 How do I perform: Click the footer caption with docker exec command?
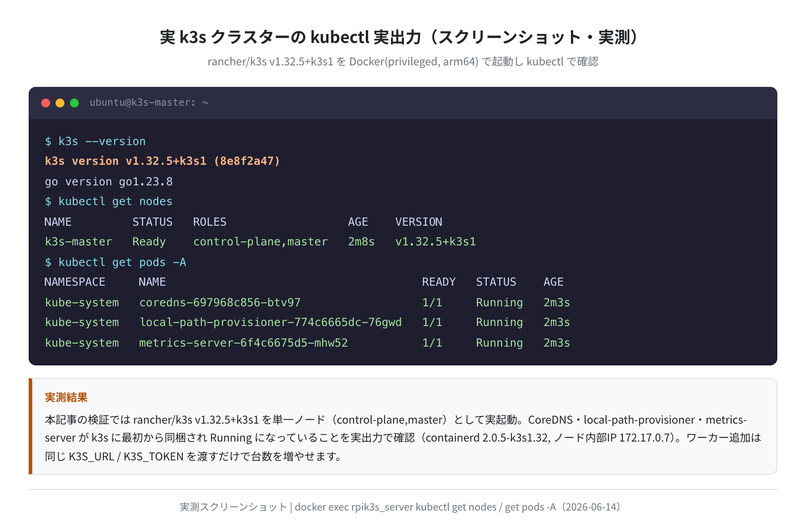coord(402,507)
